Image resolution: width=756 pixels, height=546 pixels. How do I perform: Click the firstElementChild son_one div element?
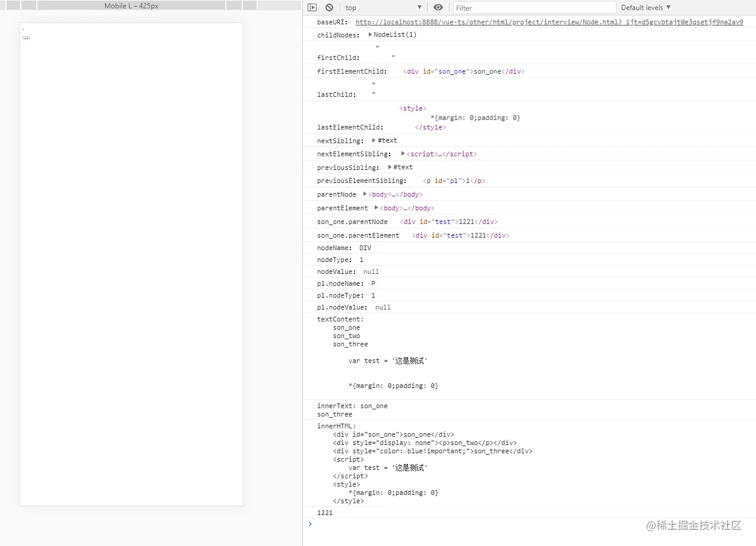(x=464, y=71)
